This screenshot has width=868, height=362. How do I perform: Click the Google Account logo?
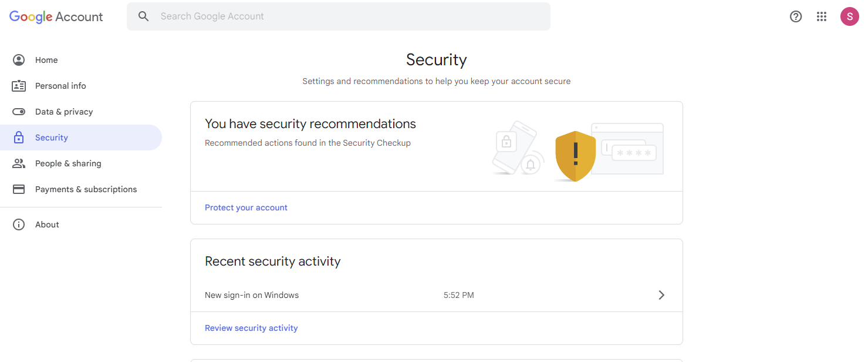[56, 17]
